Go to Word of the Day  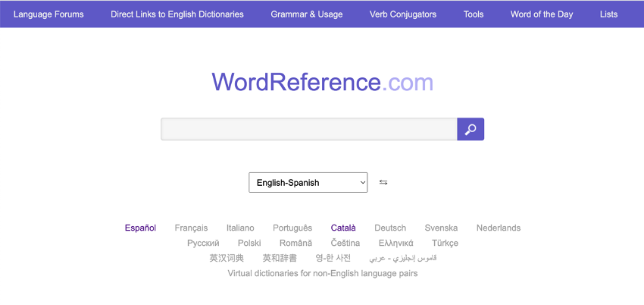pos(542,14)
